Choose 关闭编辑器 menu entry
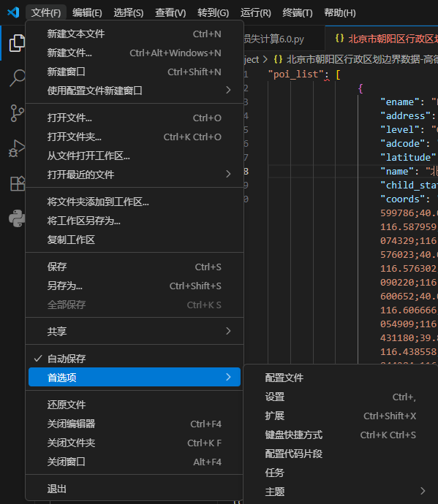The width and height of the screenshot is (438, 504). (135, 424)
